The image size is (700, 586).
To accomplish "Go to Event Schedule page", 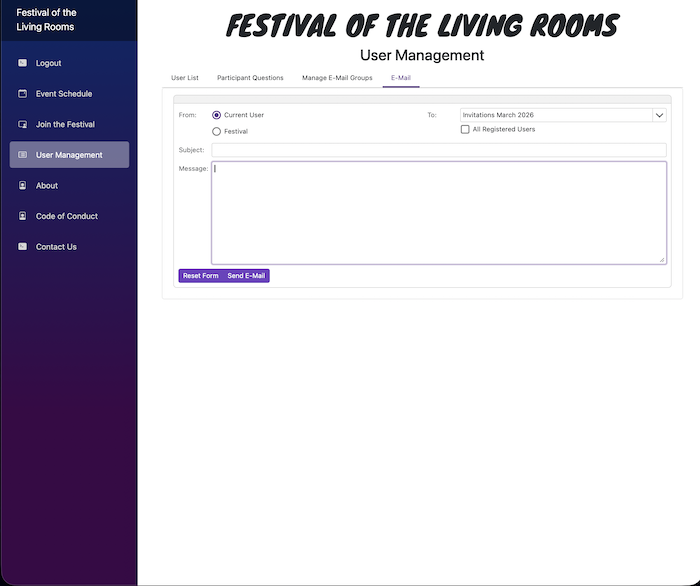I will (69, 94).
